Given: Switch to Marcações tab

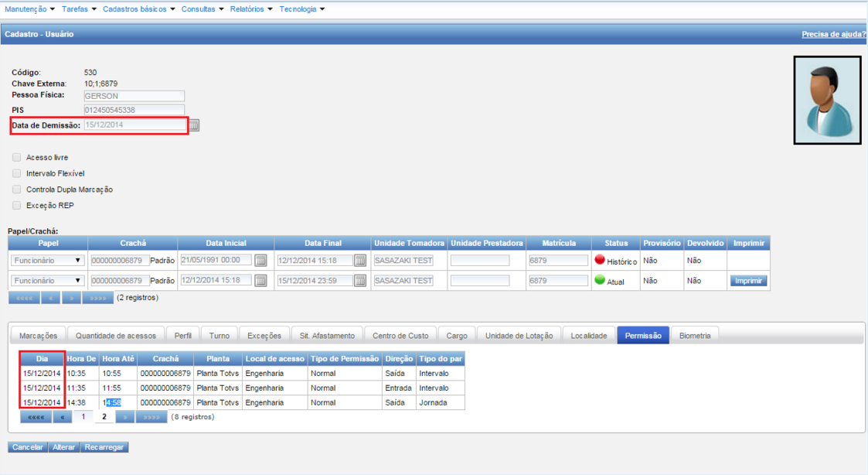Looking at the screenshot, I should tap(38, 336).
